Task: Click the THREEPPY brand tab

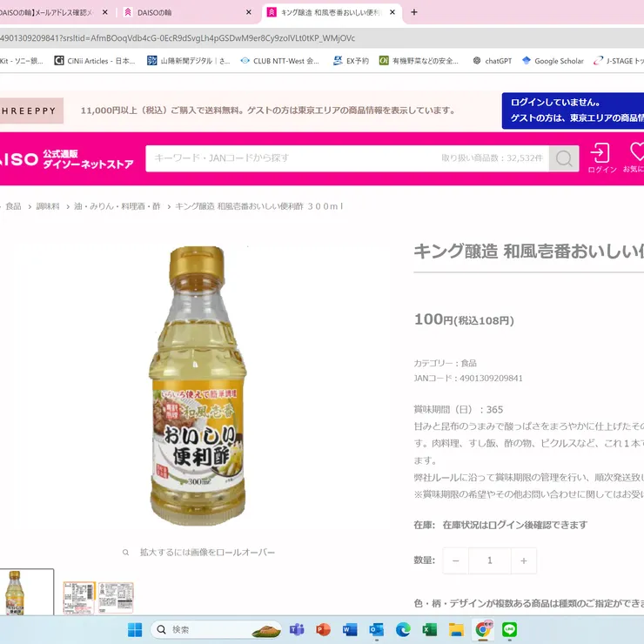Action: (x=30, y=111)
